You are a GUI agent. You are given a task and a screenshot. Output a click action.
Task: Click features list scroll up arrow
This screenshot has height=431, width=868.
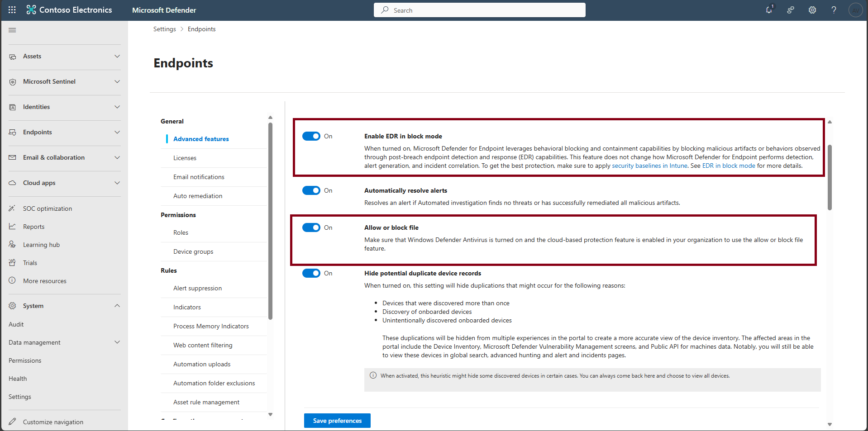(830, 122)
